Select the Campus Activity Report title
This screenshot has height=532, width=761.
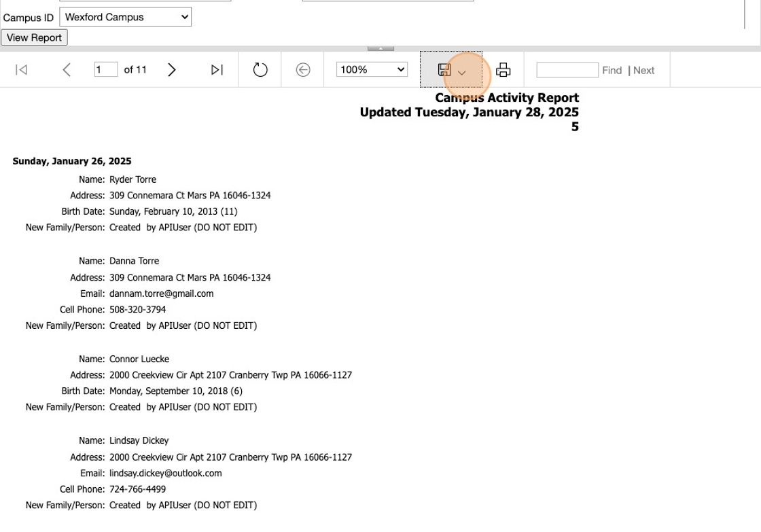(x=507, y=98)
